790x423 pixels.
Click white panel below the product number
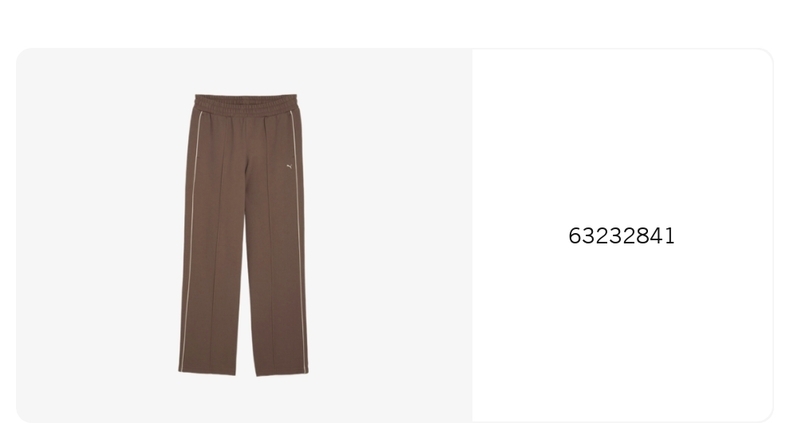[622, 332]
